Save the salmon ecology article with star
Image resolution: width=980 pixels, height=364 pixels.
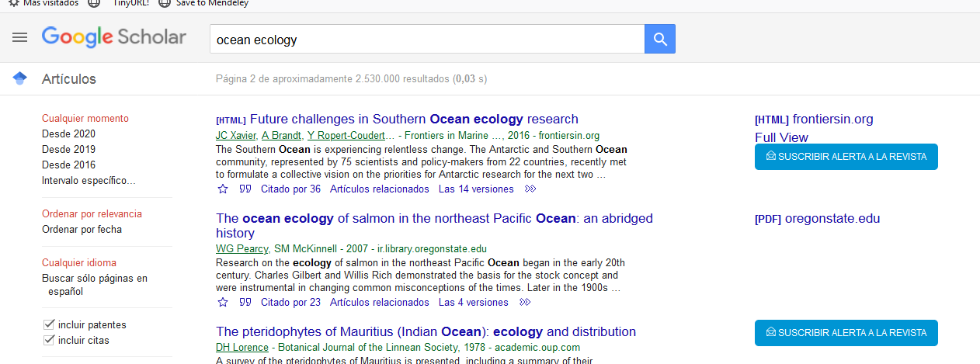coord(223,302)
